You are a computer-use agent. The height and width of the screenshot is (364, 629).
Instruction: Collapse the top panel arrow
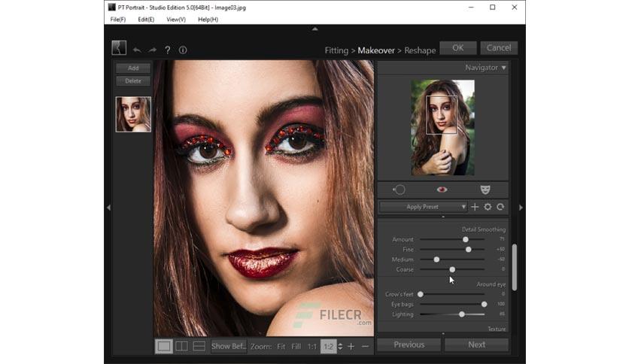click(x=315, y=29)
